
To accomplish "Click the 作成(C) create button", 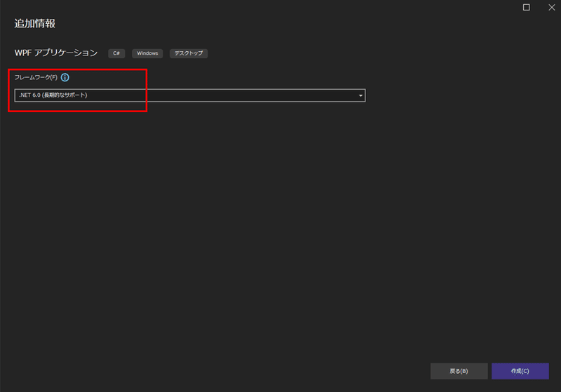I will (x=520, y=371).
